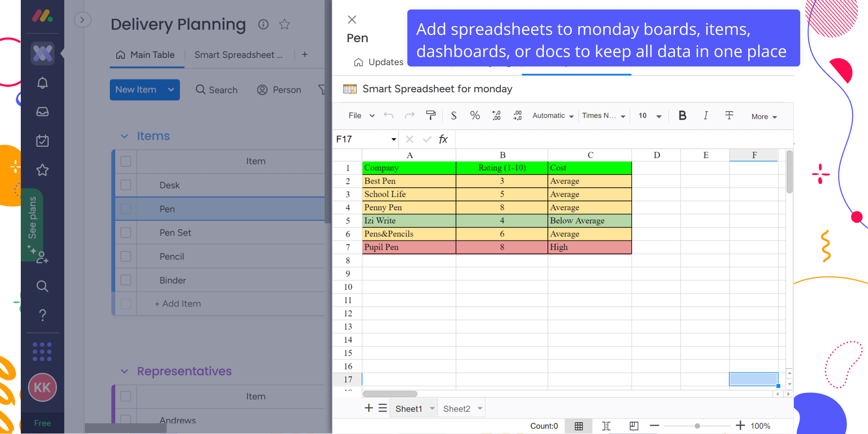Decrease decimal places
The width and height of the screenshot is (868, 434).
click(x=496, y=115)
